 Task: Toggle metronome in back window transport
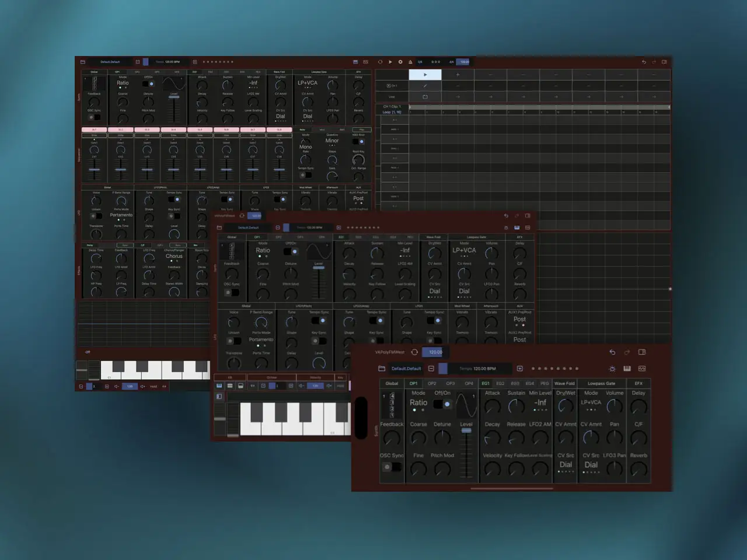[x=410, y=61]
